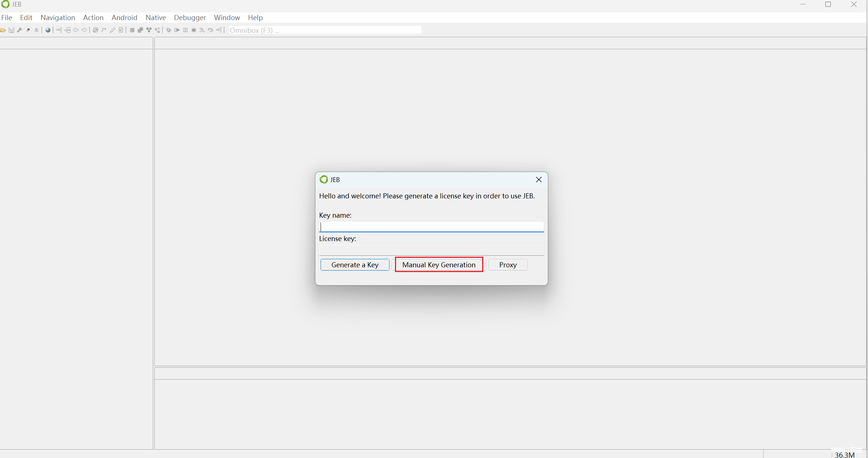The width and height of the screenshot is (868, 458).
Task: Focus the Key name input field
Action: 431,227
